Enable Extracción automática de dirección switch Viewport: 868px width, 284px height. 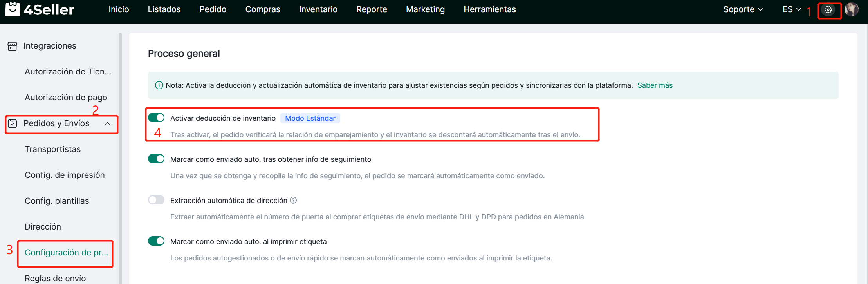click(156, 200)
